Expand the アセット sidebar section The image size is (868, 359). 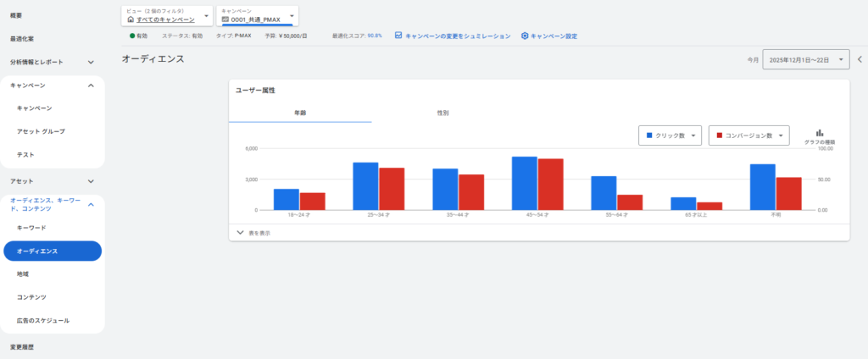pos(91,181)
